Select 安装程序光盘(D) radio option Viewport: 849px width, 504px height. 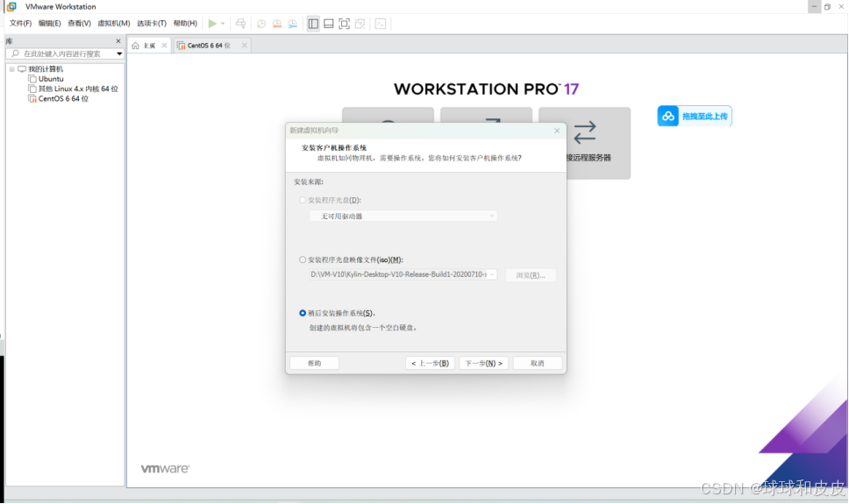(303, 200)
